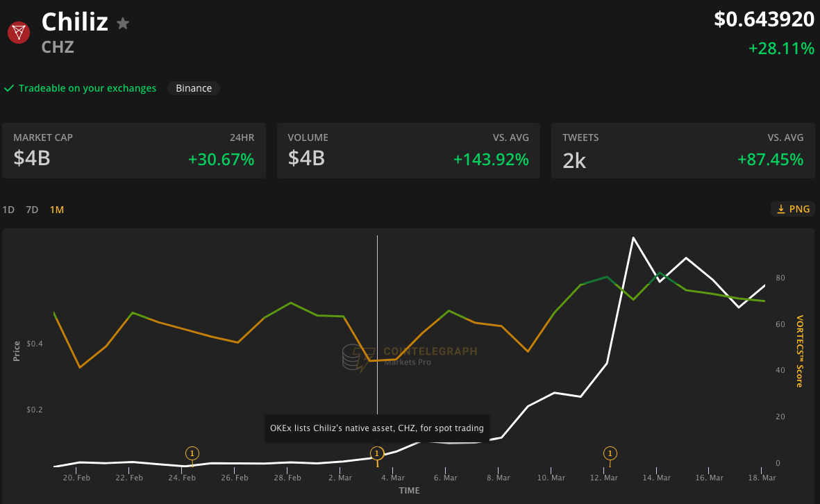820x504 pixels.
Task: Open the 3 Mar news event marker
Action: coord(376,453)
